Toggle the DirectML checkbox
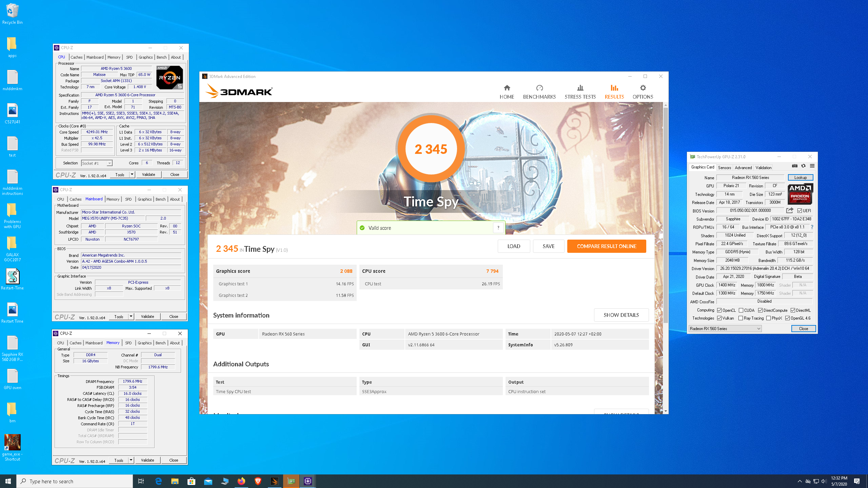868x488 pixels. (793, 310)
